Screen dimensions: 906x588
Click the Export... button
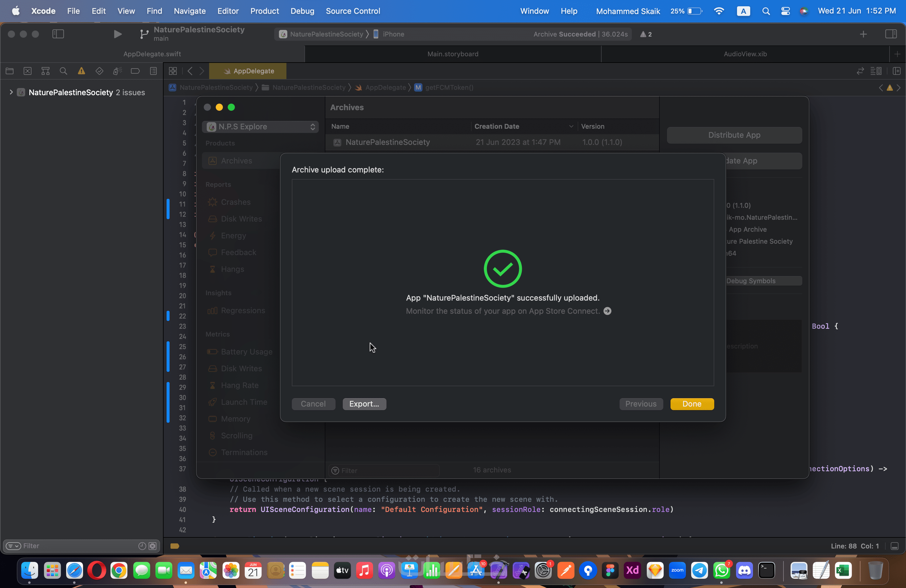364,404
